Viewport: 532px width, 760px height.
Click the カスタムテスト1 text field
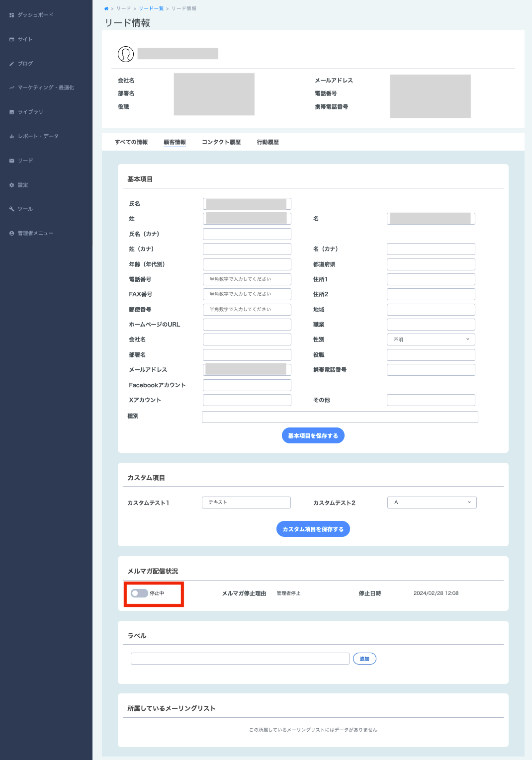tap(246, 503)
